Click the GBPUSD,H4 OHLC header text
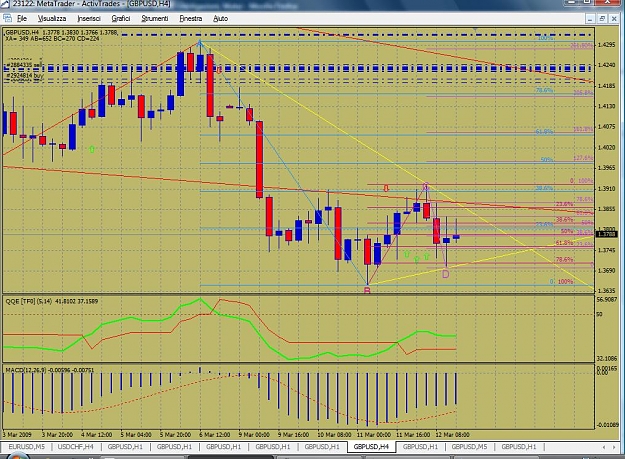 62,32
